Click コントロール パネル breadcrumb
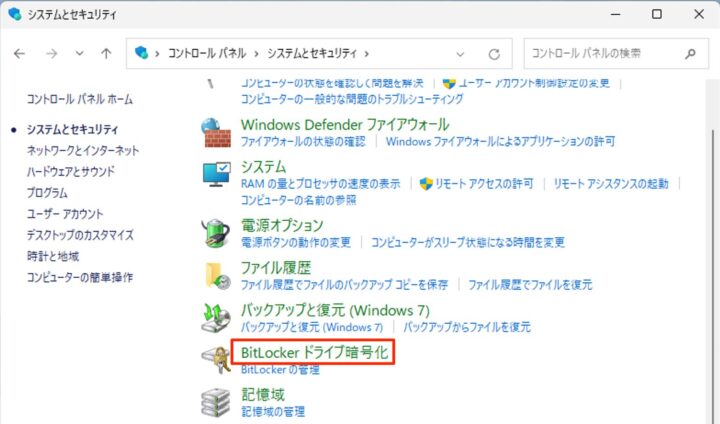This screenshot has width=720, height=424. [207, 53]
